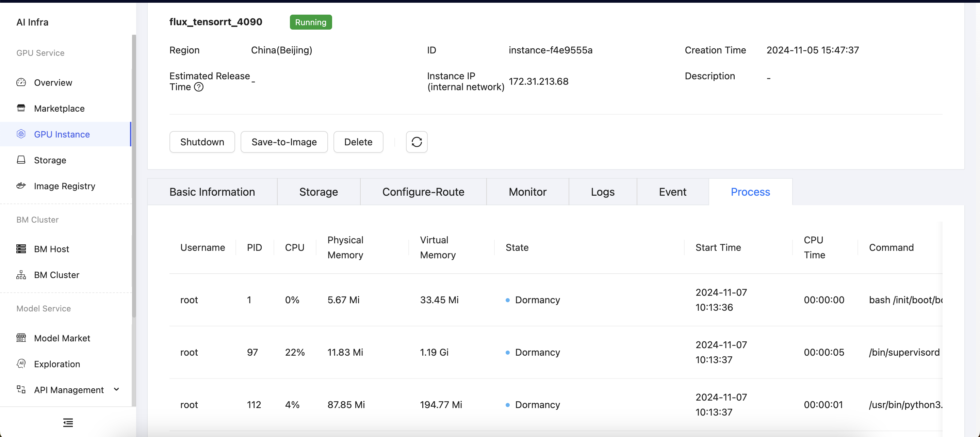Click the 194.77 Mi virtual memory value
This screenshot has height=437, width=980.
pos(441,405)
